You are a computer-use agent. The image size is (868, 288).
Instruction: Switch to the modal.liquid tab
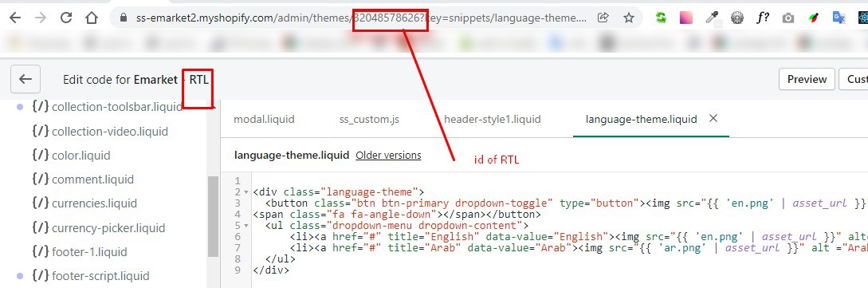[x=264, y=119]
